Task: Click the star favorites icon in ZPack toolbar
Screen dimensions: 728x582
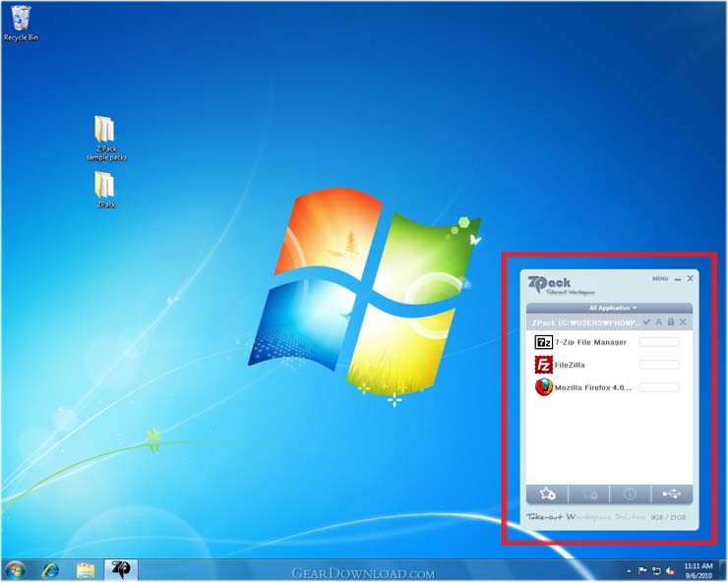Action: tap(547, 494)
